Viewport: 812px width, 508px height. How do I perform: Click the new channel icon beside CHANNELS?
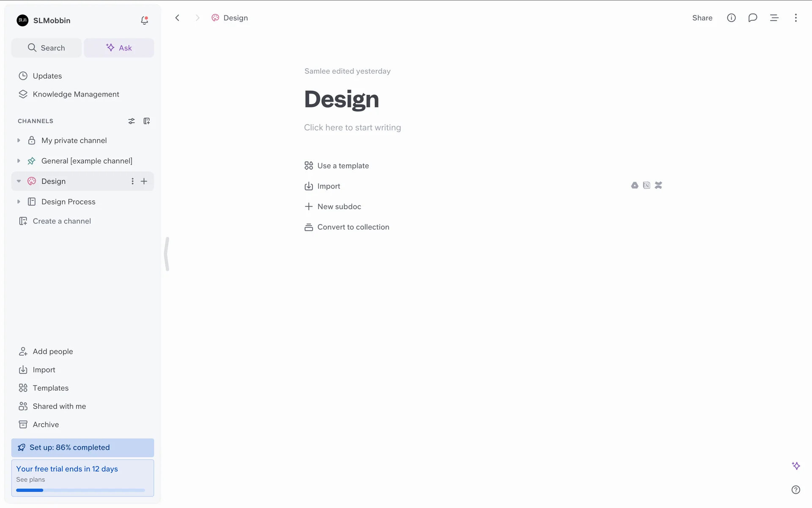click(x=147, y=121)
